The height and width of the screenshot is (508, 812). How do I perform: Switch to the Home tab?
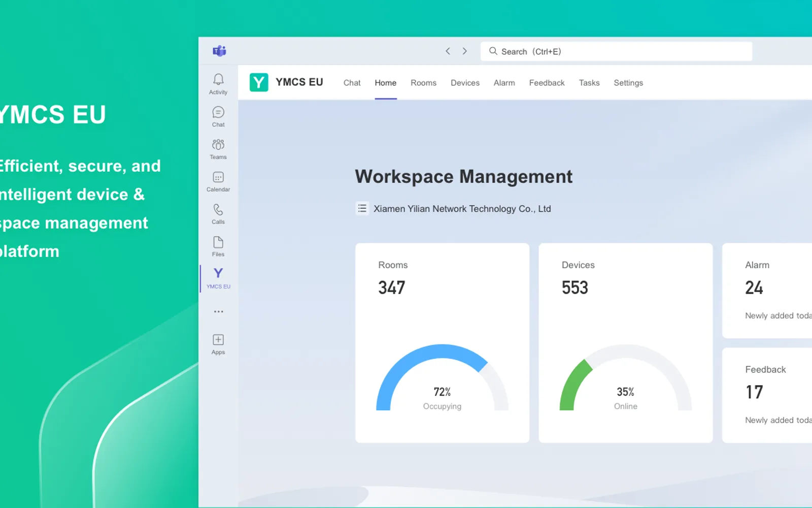point(386,83)
